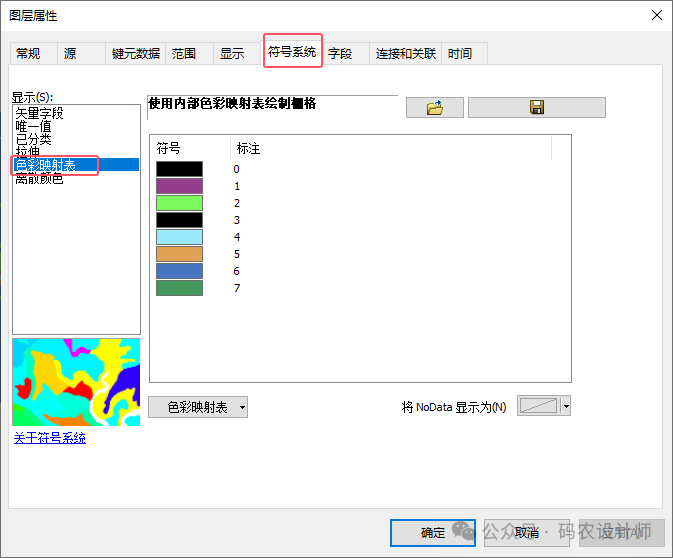
Task: Select 离散颜色 in the display list
Action: point(39,178)
